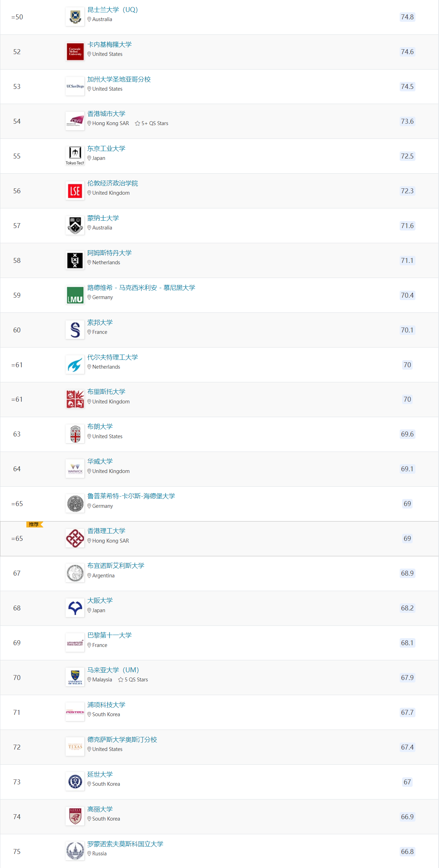
Task: Click the 74.8 score for Queensland
Action: (407, 17)
